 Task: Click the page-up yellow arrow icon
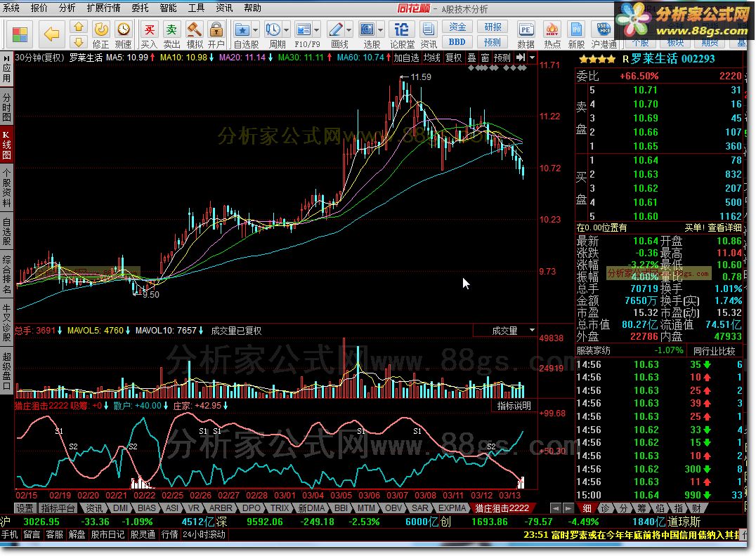coord(79,27)
